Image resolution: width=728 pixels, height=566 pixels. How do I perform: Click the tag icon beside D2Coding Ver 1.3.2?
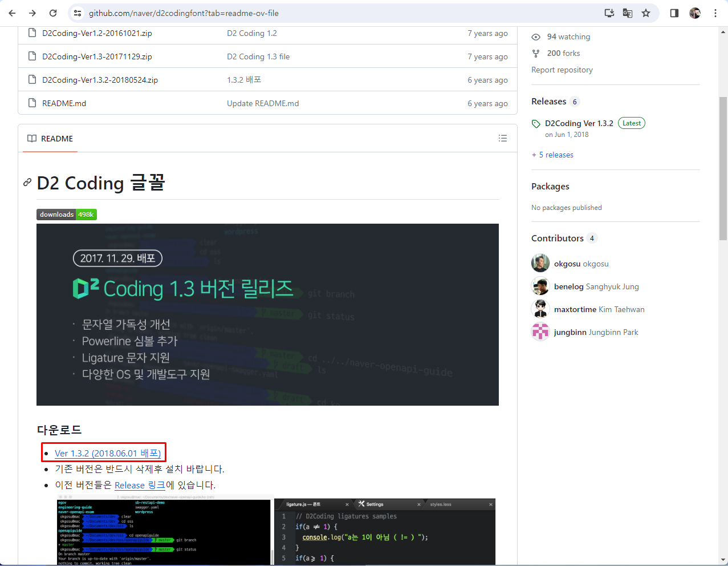[x=536, y=123]
